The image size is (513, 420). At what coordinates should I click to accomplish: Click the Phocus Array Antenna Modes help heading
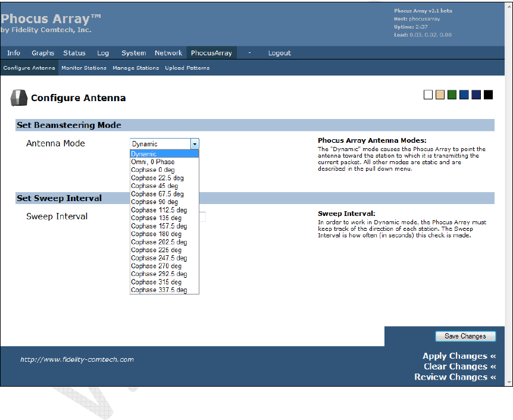[372, 140]
